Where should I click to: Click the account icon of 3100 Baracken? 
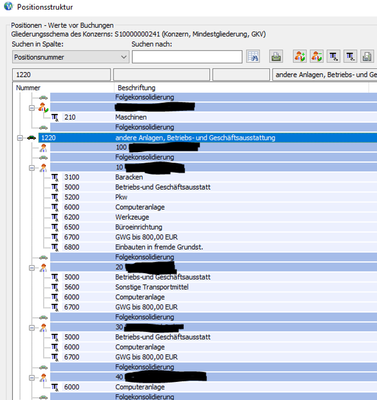point(55,177)
